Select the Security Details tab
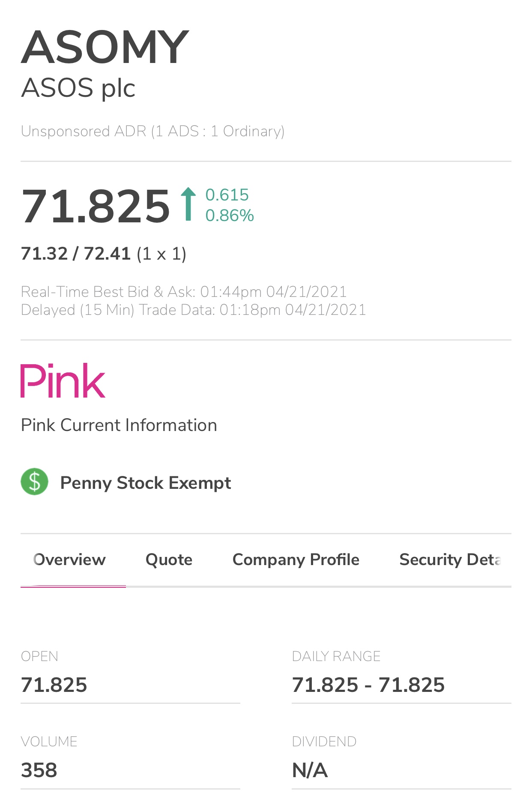The height and width of the screenshot is (802, 532). [x=450, y=560]
